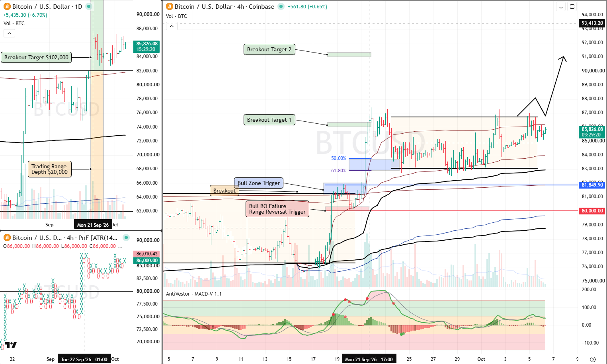Click the Bitcoin logo on the PnF chart
Image resolution: width=607 pixels, height=364 pixels.
(x=7, y=238)
